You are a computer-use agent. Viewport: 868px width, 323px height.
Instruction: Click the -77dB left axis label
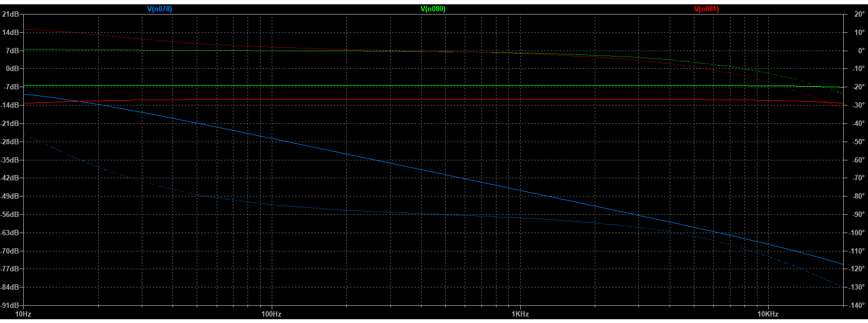10,269
